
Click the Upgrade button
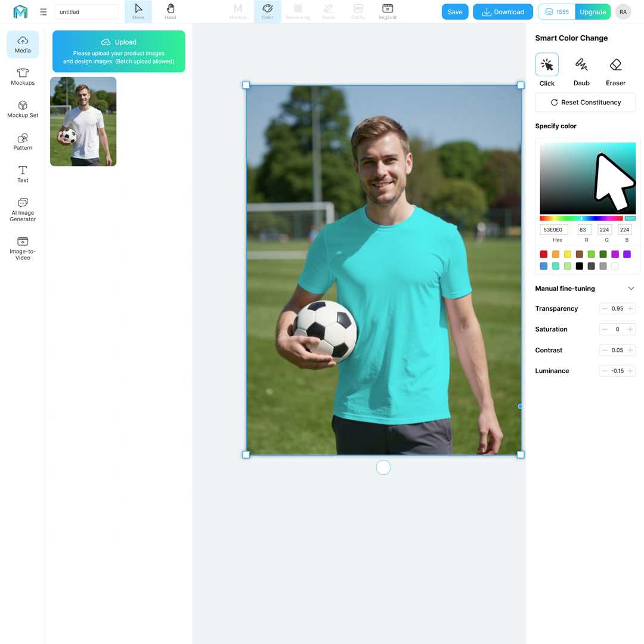[593, 12]
